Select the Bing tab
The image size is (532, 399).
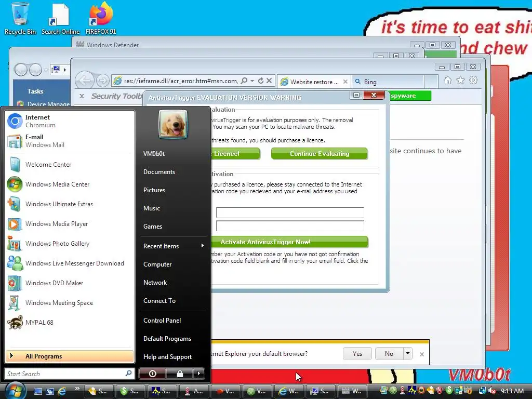point(387,82)
